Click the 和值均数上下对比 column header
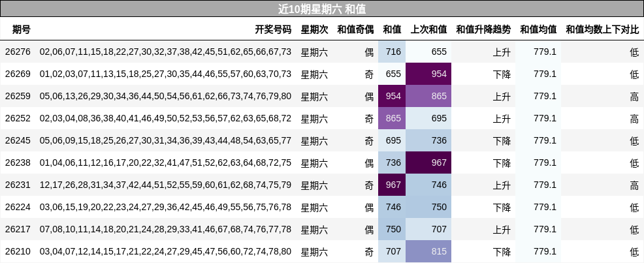644x263 pixels. (x=602, y=29)
